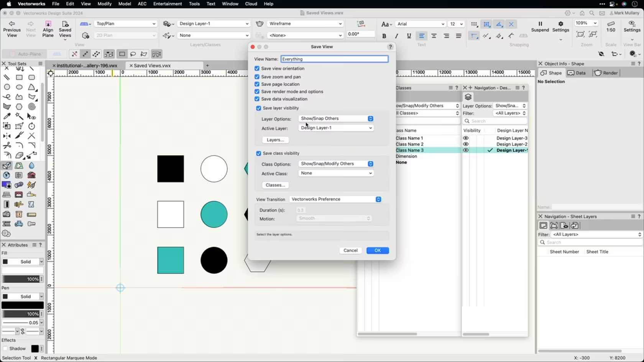
Task: Open Class Options dropdown in Save View
Action: pos(336,164)
